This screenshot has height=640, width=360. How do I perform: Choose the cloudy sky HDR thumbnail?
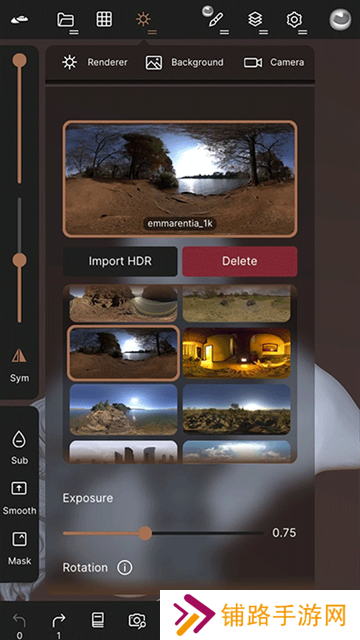[x=237, y=451]
